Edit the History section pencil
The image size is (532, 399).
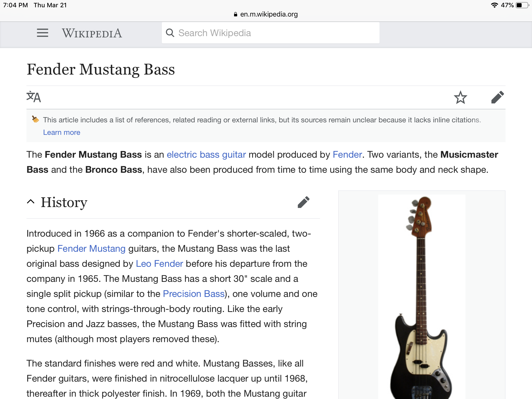[303, 202]
